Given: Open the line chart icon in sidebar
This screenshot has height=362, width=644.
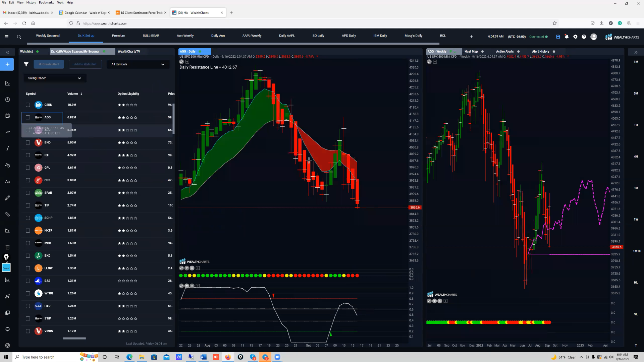Looking at the screenshot, I should coord(7,280).
